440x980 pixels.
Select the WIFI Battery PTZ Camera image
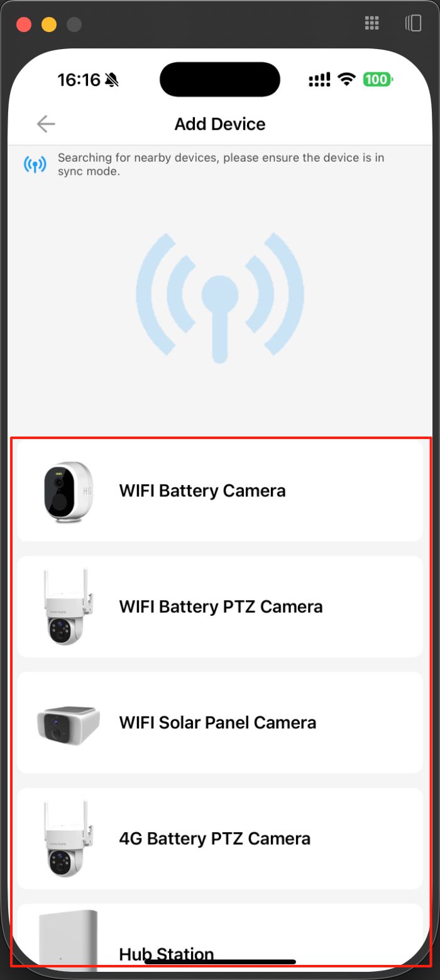click(65, 607)
